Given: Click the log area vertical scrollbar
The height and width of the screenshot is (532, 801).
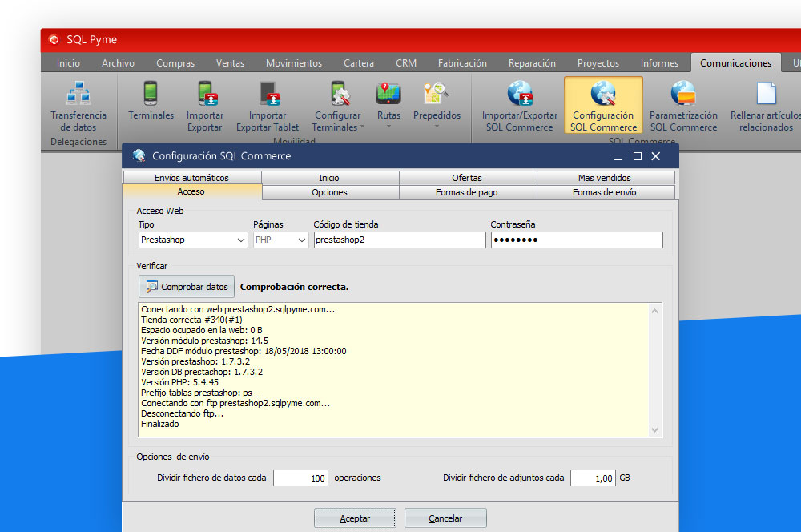Looking at the screenshot, I should (x=656, y=369).
